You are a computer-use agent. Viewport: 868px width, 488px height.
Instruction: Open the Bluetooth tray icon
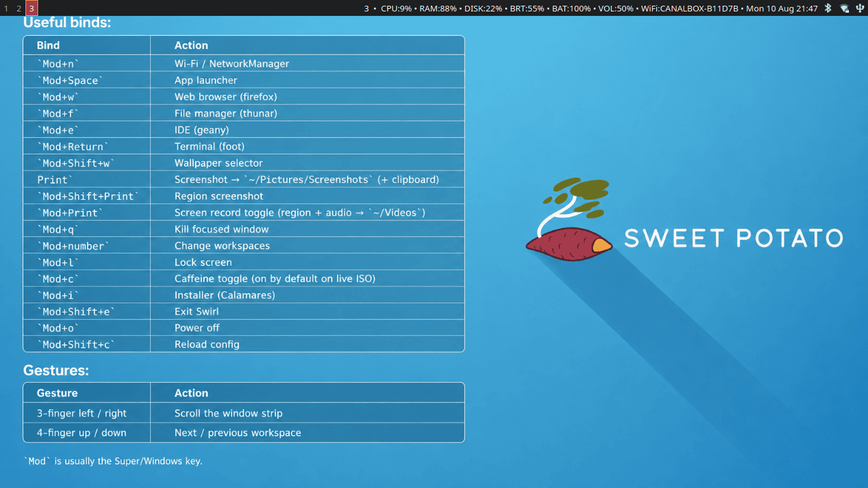[x=828, y=8]
